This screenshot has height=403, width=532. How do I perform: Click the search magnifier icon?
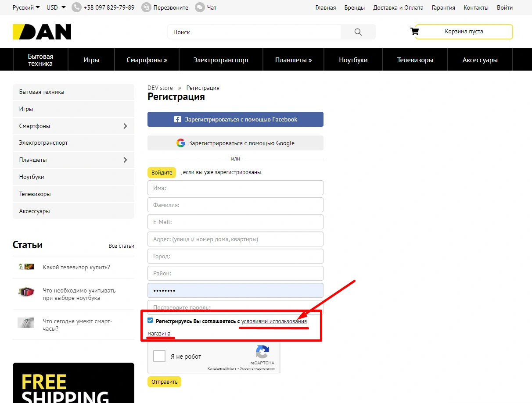click(x=358, y=32)
